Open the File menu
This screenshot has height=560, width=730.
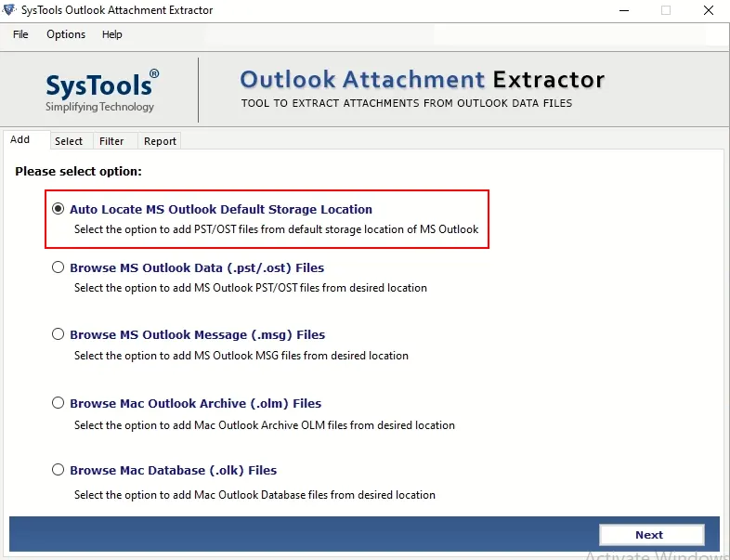click(x=20, y=34)
